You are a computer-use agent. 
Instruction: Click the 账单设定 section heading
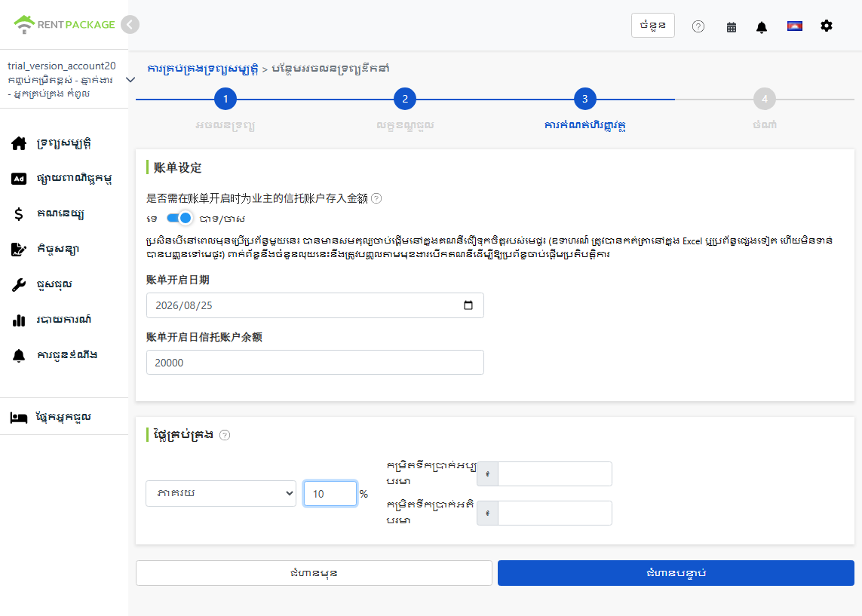[177, 167]
